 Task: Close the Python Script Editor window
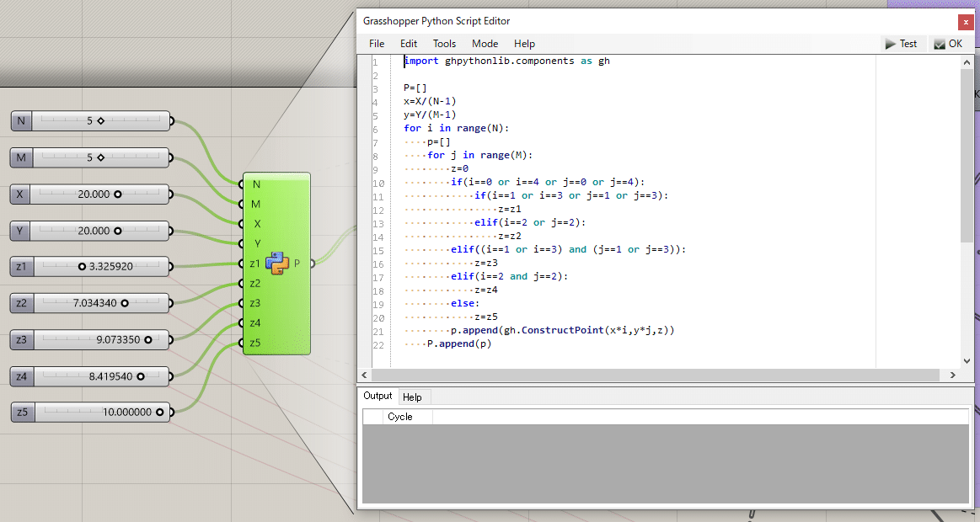pos(966,22)
